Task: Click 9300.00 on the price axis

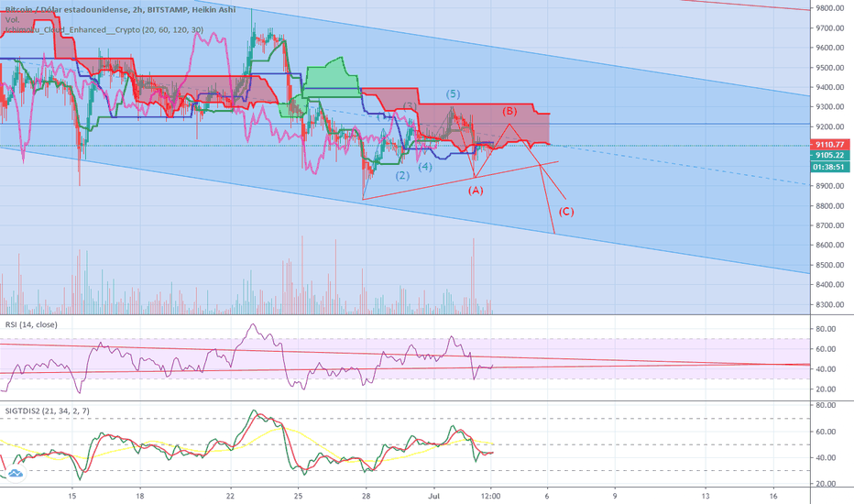Action: pos(829,107)
